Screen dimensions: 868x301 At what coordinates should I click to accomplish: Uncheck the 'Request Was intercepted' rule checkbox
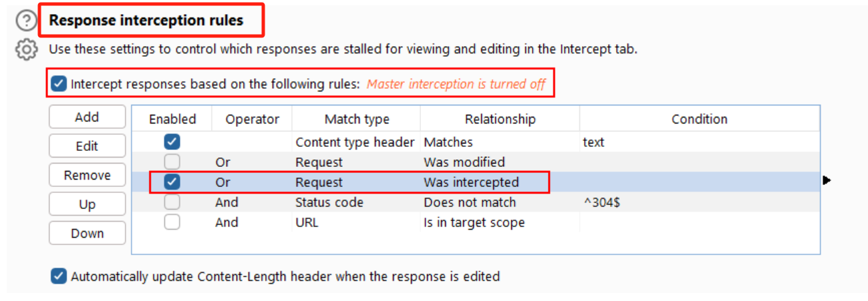click(x=172, y=182)
